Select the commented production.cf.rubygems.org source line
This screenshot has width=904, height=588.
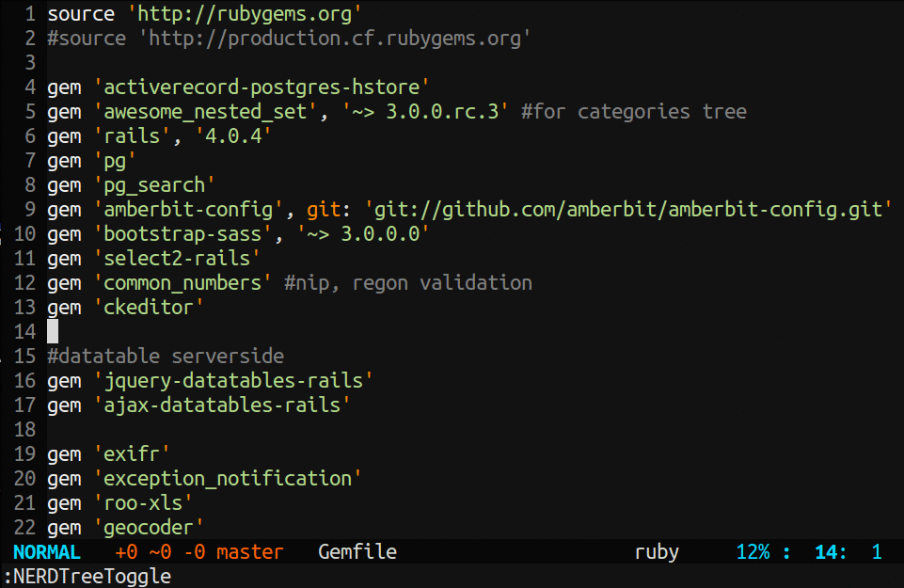(288, 38)
